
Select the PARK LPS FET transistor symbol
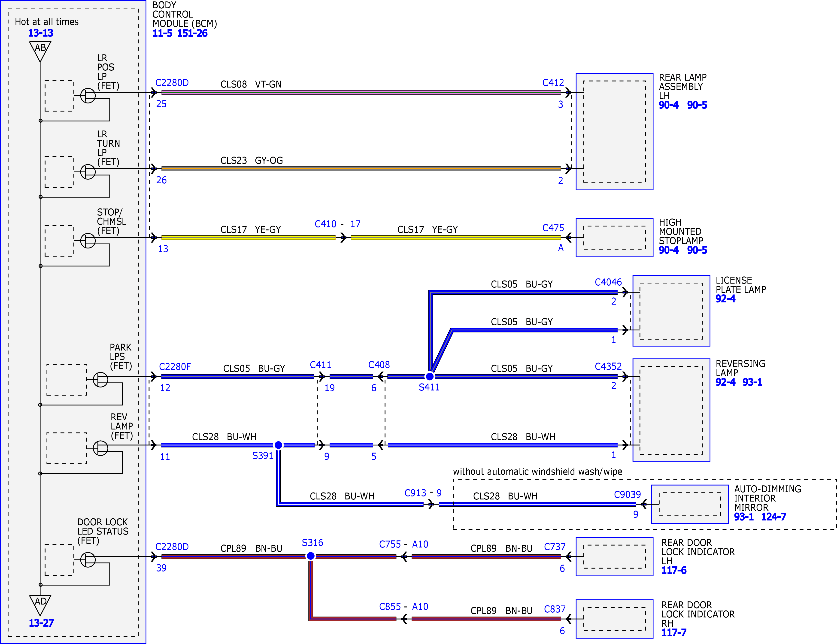(x=100, y=380)
